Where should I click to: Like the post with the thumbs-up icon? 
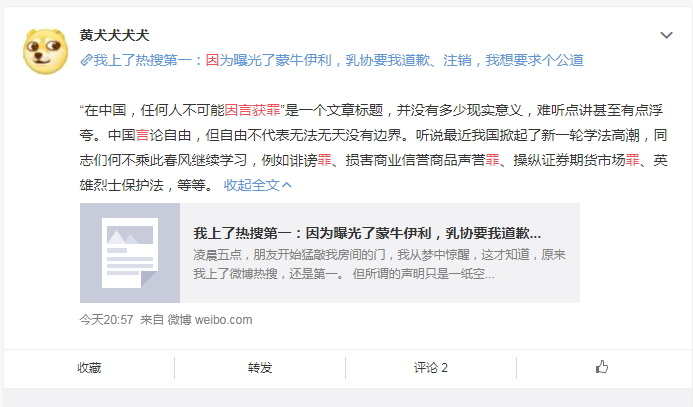point(602,367)
